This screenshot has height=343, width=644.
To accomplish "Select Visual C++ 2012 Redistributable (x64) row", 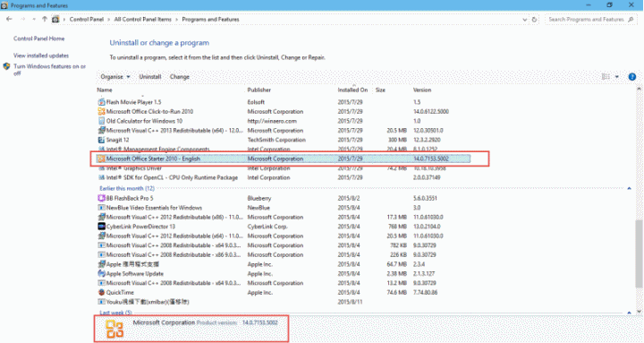I will [x=283, y=236].
